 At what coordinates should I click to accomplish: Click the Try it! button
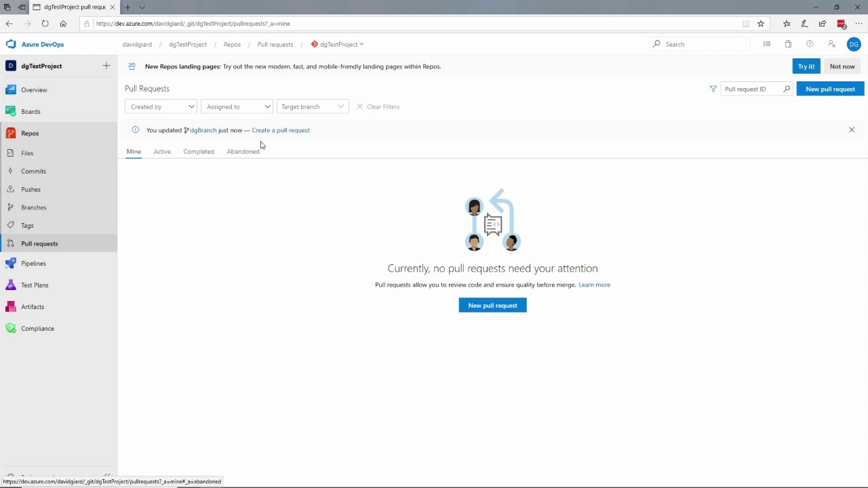(x=806, y=66)
